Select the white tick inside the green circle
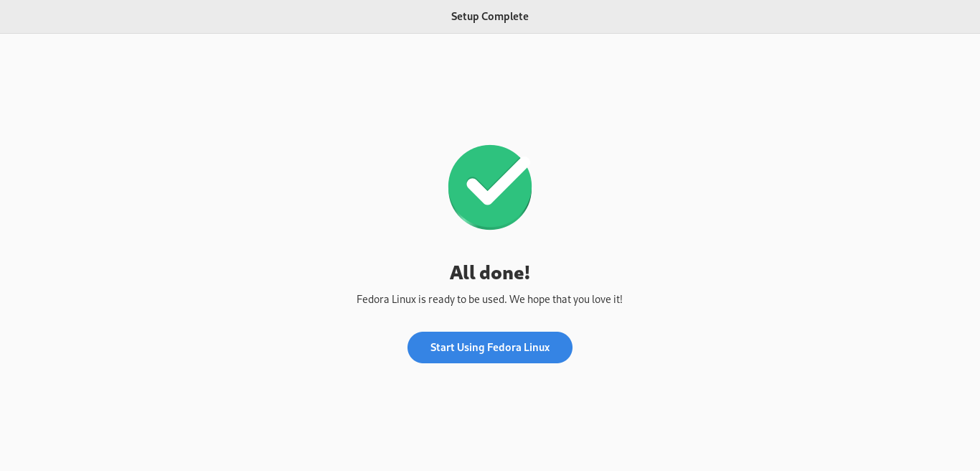Image resolution: width=980 pixels, height=471 pixels. point(499,181)
